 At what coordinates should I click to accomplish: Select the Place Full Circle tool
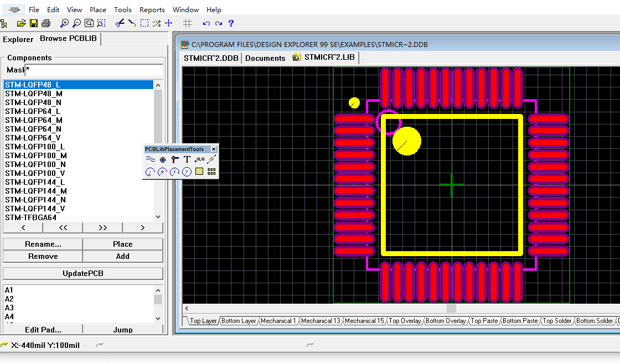(187, 172)
